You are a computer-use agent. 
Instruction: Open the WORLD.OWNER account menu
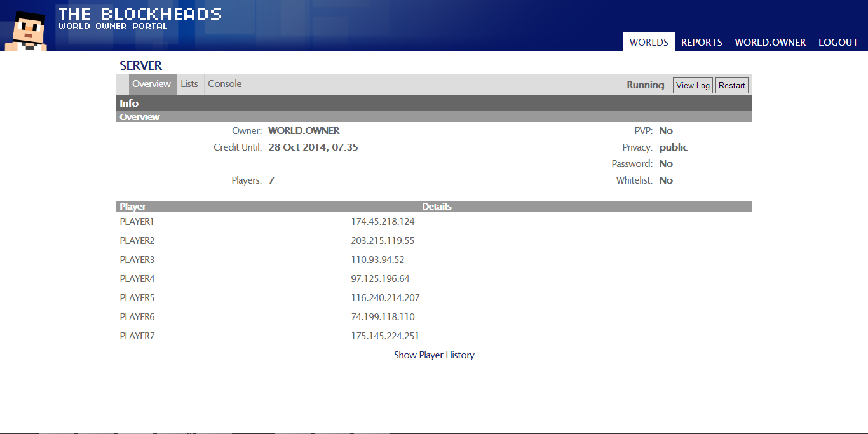pos(770,42)
